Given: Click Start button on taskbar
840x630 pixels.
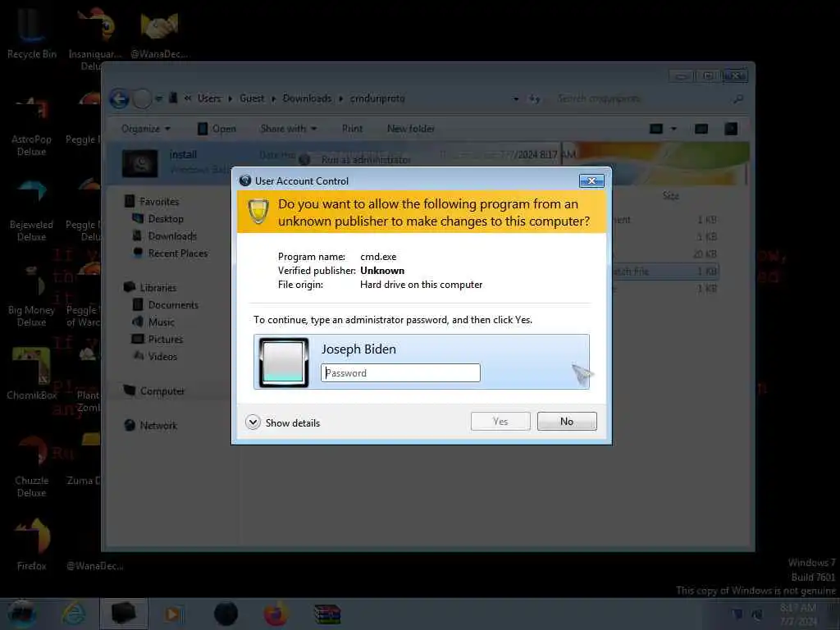Looking at the screenshot, I should point(22,614).
